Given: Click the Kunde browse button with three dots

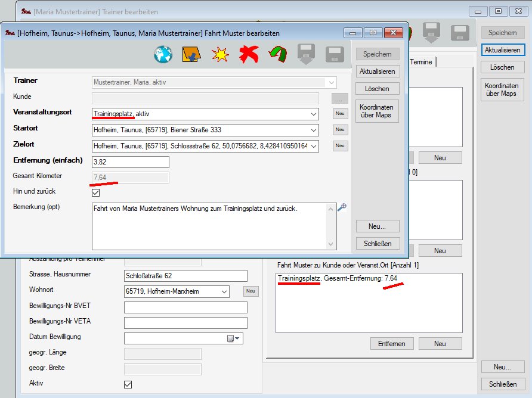Looking at the screenshot, I should coord(340,98).
